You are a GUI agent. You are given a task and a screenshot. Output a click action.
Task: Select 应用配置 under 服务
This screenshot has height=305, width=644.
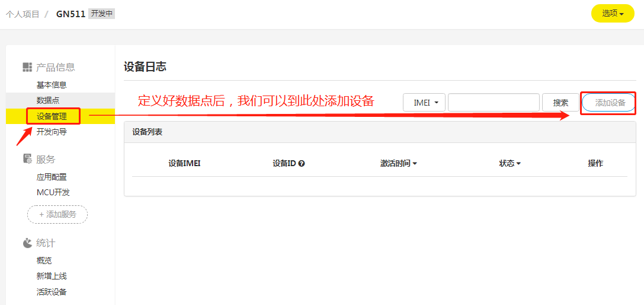pos(52,177)
